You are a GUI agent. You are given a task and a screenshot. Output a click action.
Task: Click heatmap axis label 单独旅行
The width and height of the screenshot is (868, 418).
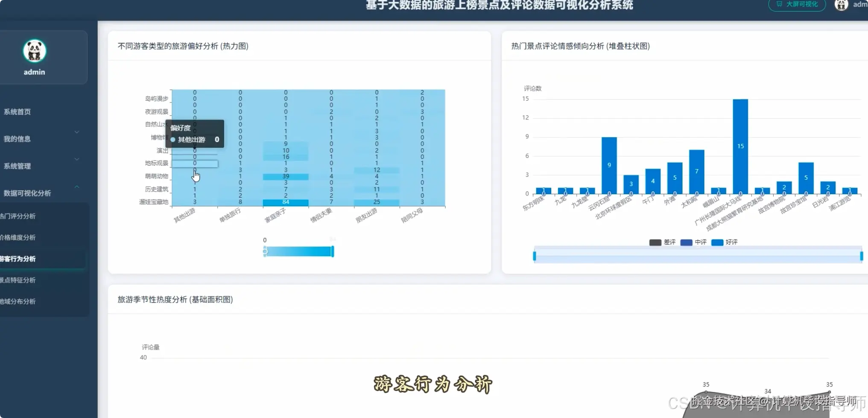pyautogui.click(x=230, y=216)
